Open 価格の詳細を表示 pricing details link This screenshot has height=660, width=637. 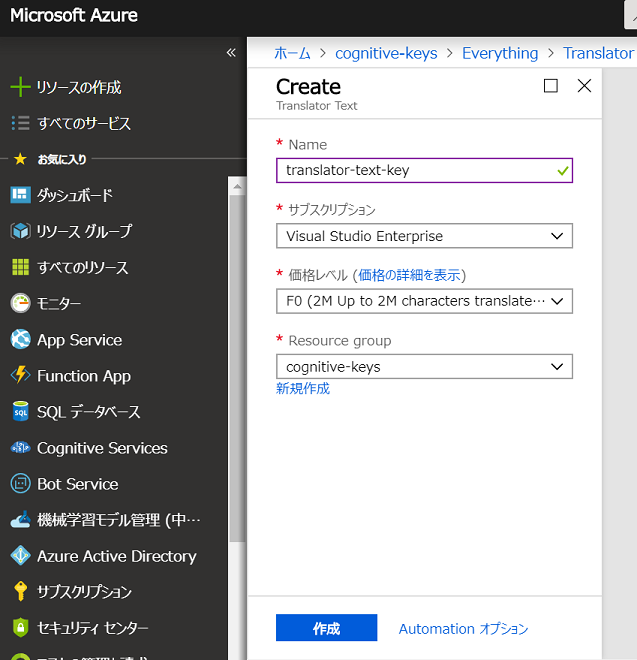(x=409, y=275)
